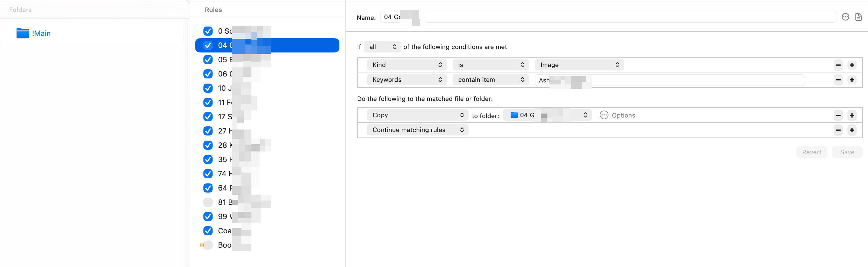868x267 pixels.
Task: Click the ellipsis icon beside the Name field
Action: click(x=845, y=17)
